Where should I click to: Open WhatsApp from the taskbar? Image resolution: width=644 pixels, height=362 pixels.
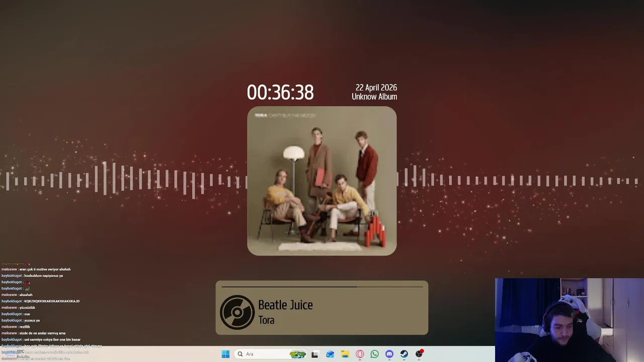374,354
